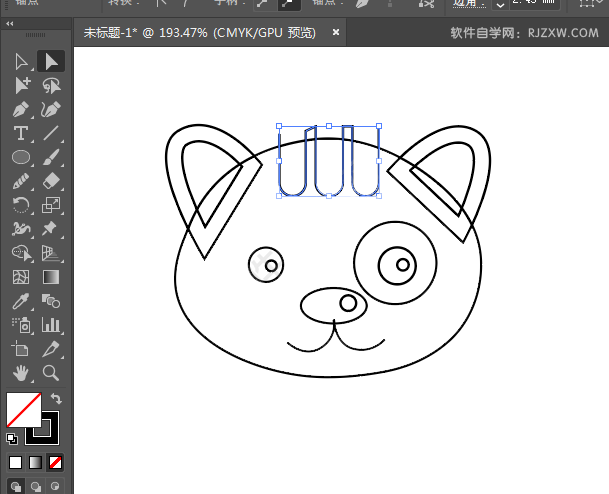The image size is (609, 494).
Task: Select the Gradient tool
Action: point(50,277)
